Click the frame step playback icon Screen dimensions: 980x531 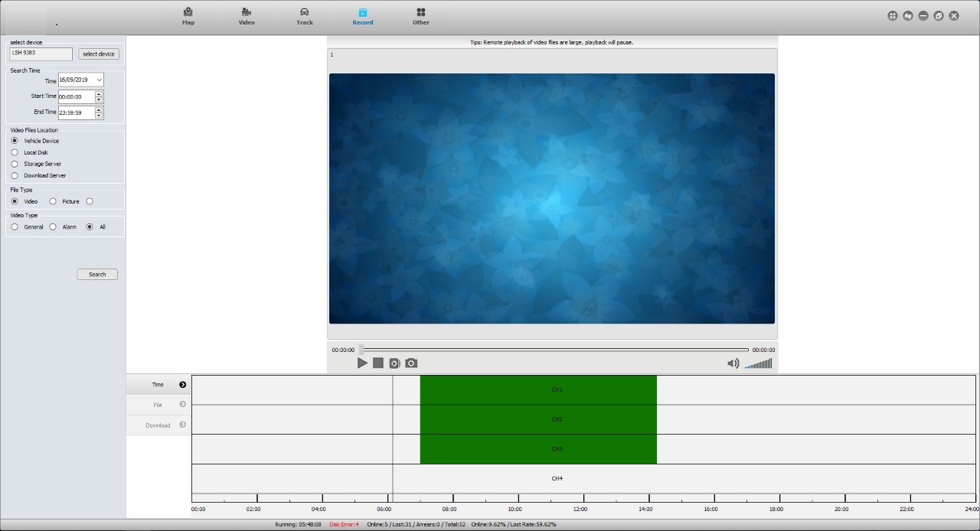point(394,363)
